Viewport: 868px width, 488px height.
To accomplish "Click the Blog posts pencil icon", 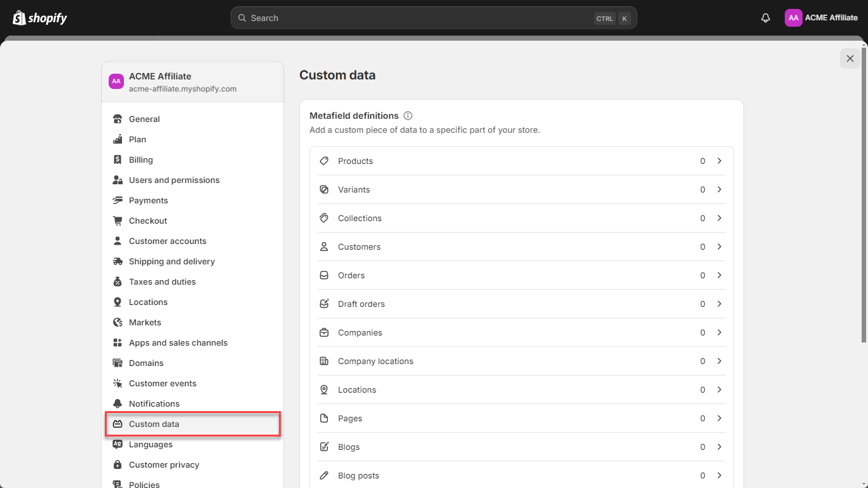I will coord(324,475).
